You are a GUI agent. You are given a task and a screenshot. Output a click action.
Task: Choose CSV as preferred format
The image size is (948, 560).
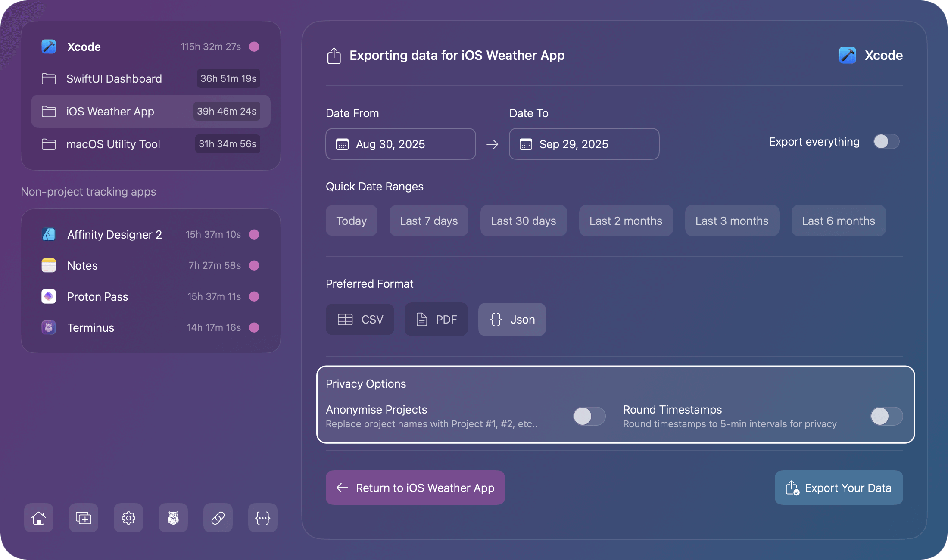point(360,320)
